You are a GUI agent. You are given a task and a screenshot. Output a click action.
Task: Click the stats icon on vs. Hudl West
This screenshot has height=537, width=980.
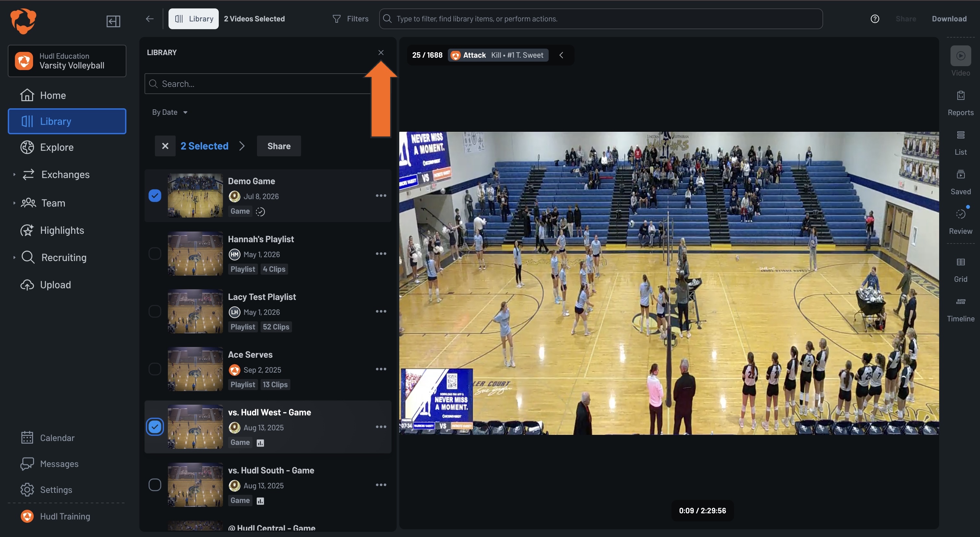pos(260,443)
